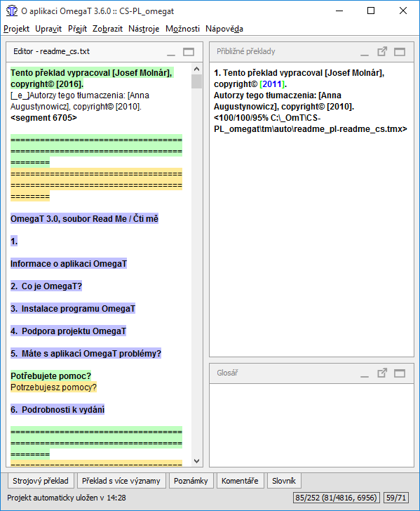Image resolution: width=420 pixels, height=511 pixels.
Task: Maximize the Přibližné překlady pane
Action: [400, 52]
